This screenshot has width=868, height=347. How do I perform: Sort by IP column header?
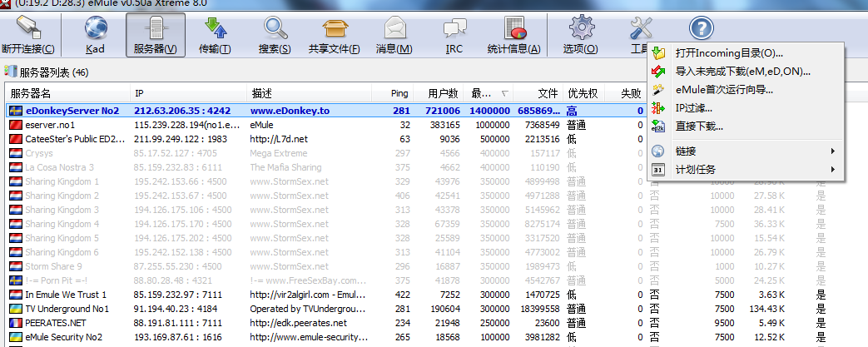pos(188,93)
